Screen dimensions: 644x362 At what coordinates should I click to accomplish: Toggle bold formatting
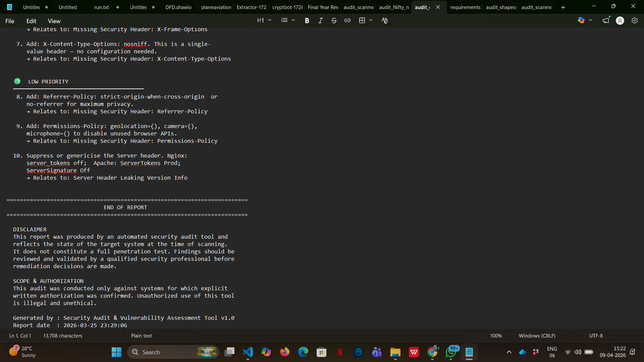(x=307, y=20)
